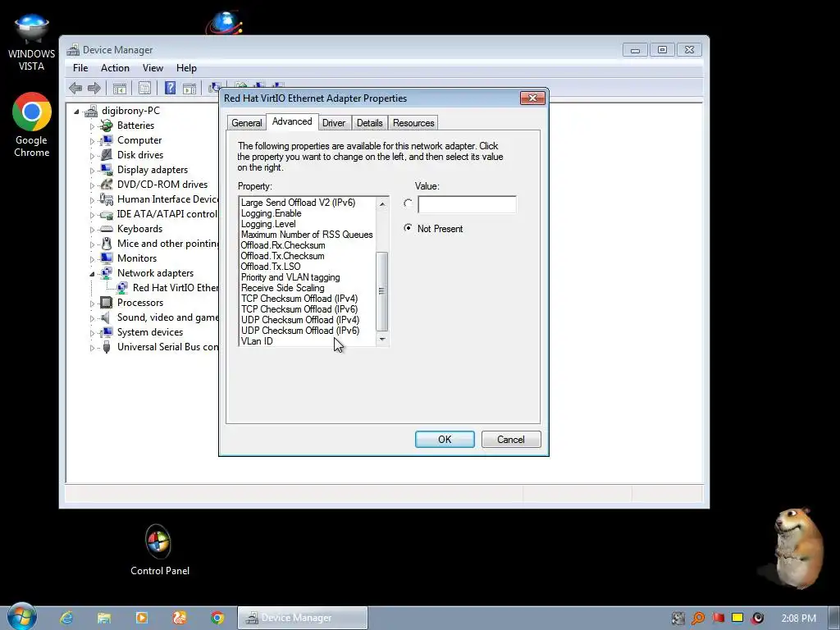Viewport: 840px width, 630px height.
Task: Close the adapter Properties dialog
Action: 532,98
